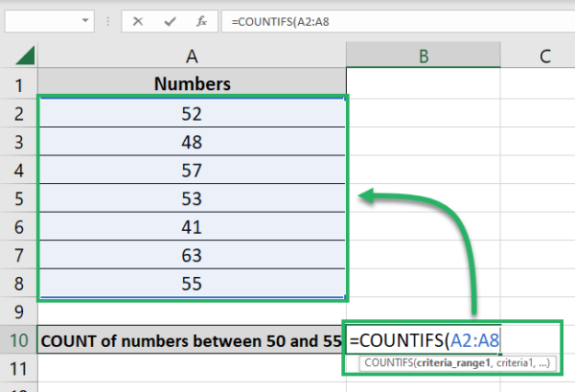575x392 pixels.
Task: Click criteria1 in the COUNTIFS tooltip
Action: pyautogui.click(x=515, y=363)
